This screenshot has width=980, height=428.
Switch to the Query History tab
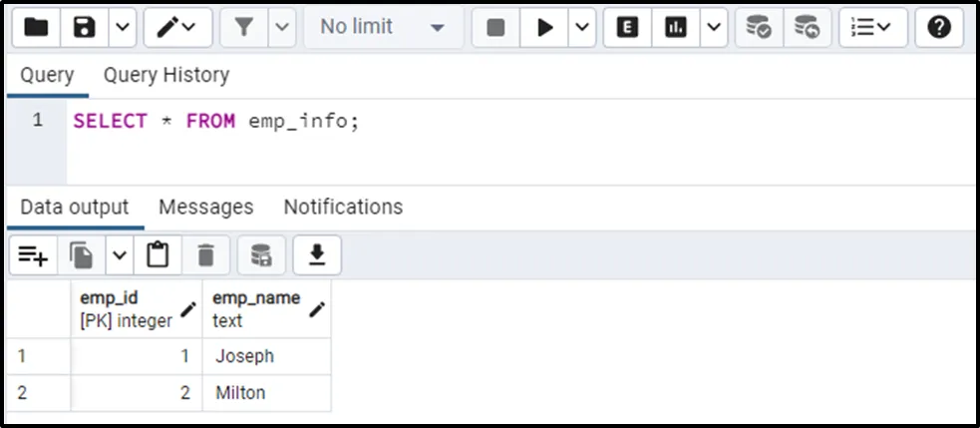click(x=166, y=75)
